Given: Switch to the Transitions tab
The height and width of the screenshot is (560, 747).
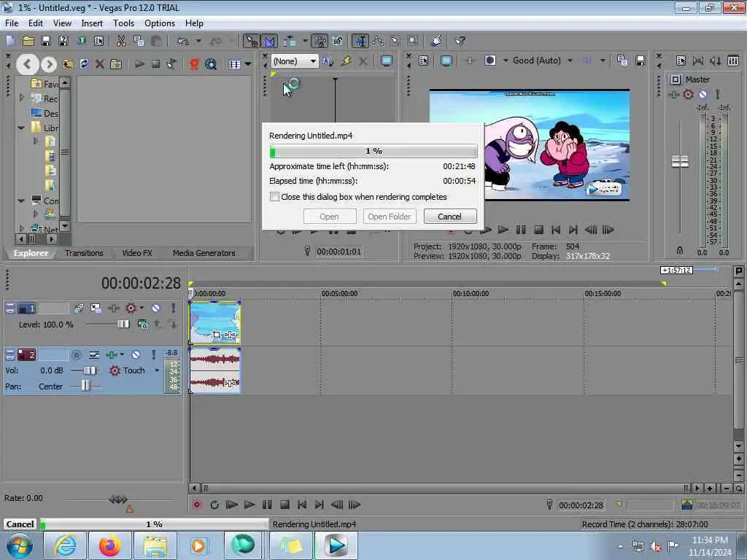Looking at the screenshot, I should coord(84,253).
